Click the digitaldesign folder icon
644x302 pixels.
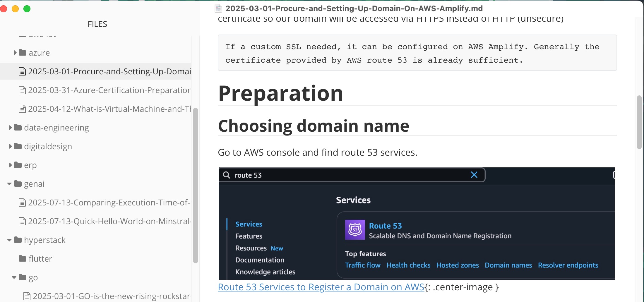point(18,146)
